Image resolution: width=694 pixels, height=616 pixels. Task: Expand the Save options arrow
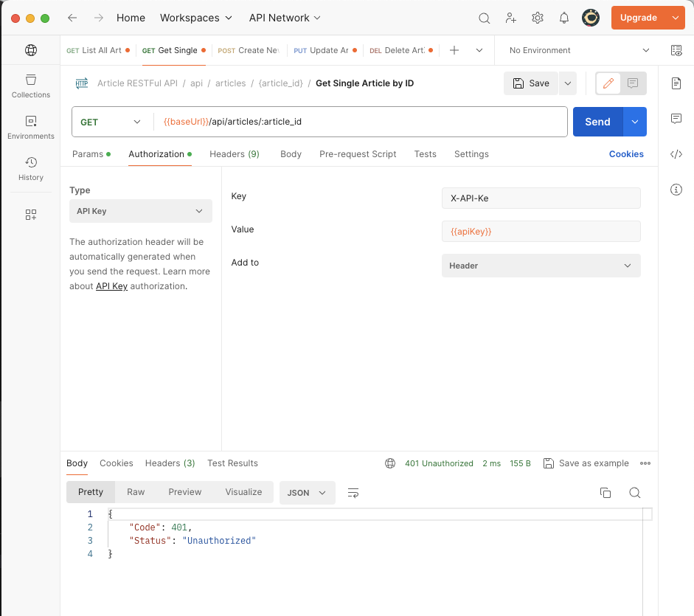pos(568,83)
